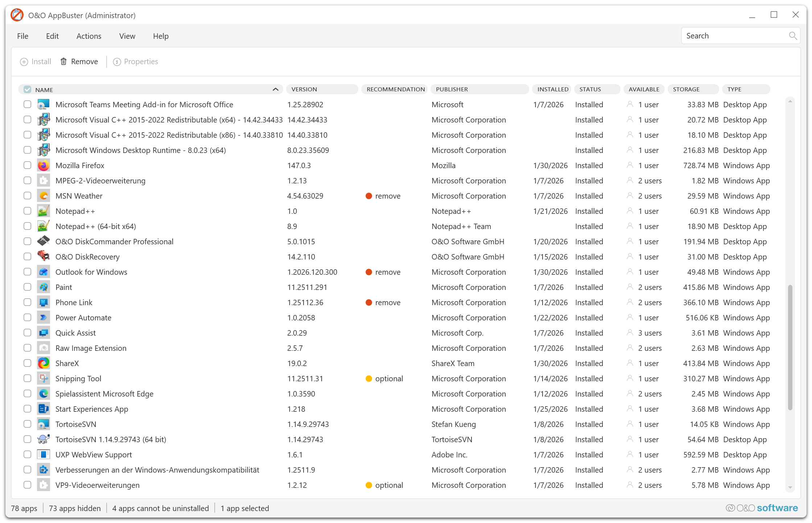The height and width of the screenshot is (523, 812).
Task: Click the Snipping Tool icon
Action: [44, 379]
